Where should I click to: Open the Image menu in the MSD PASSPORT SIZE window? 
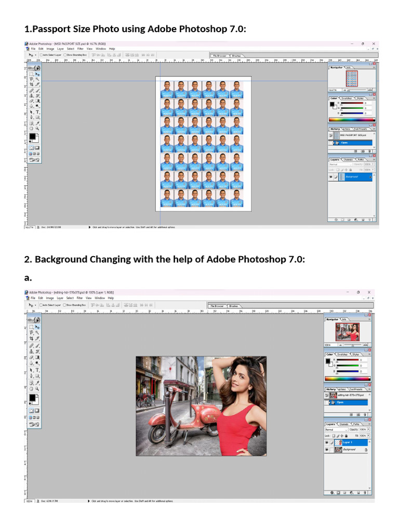pyautogui.click(x=50, y=49)
